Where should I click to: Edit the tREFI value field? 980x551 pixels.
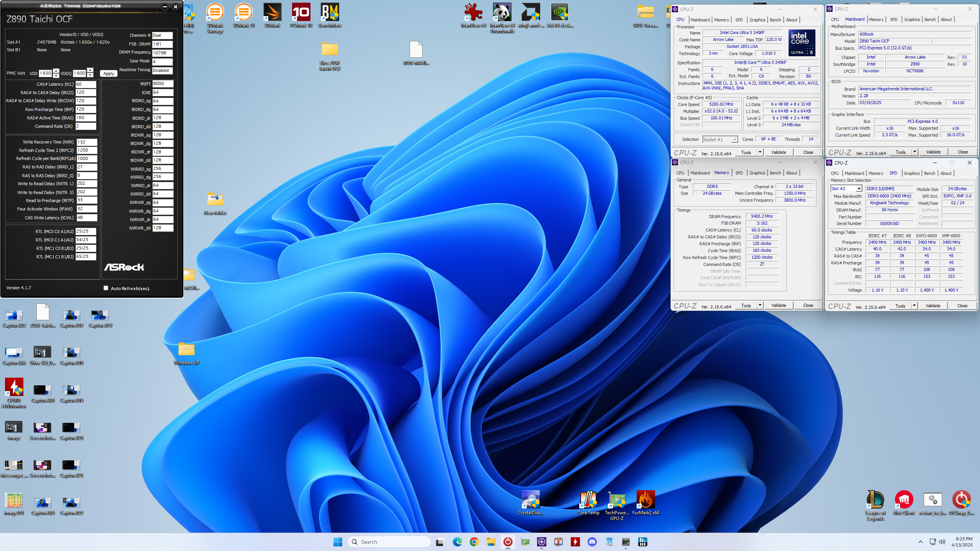click(x=163, y=83)
